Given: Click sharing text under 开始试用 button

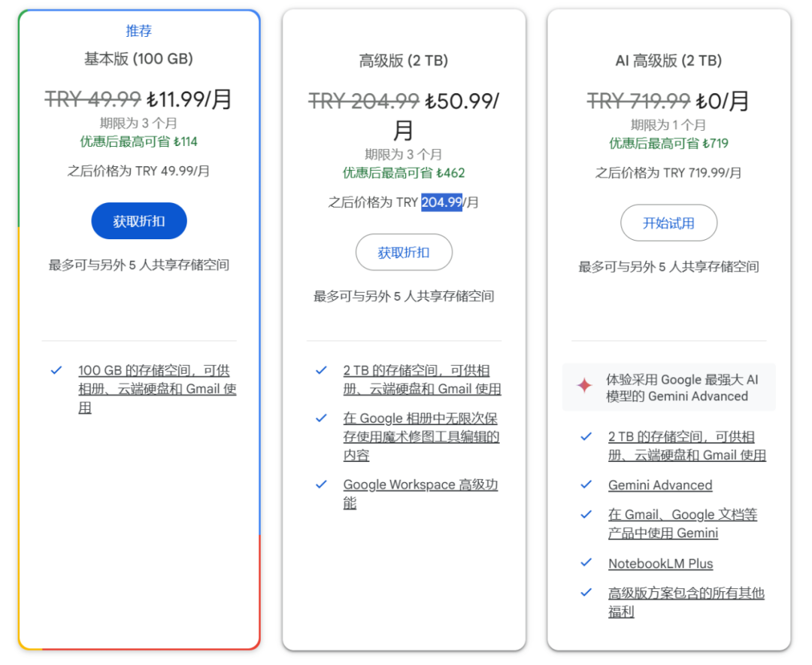Looking at the screenshot, I should (x=668, y=267).
